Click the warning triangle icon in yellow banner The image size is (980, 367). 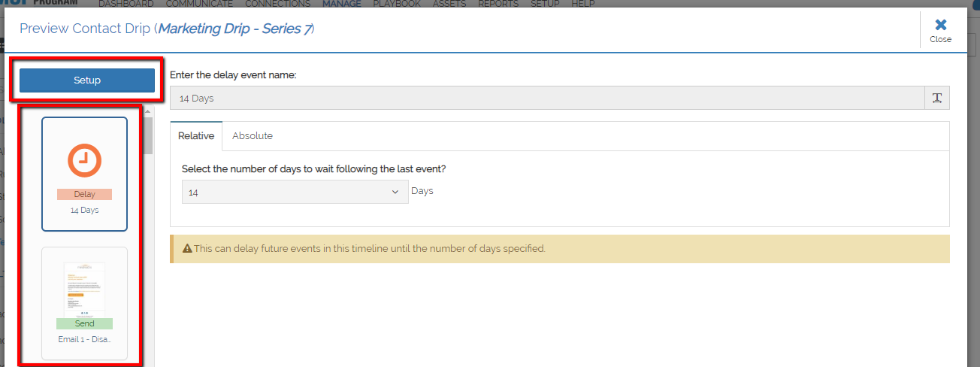(x=187, y=248)
